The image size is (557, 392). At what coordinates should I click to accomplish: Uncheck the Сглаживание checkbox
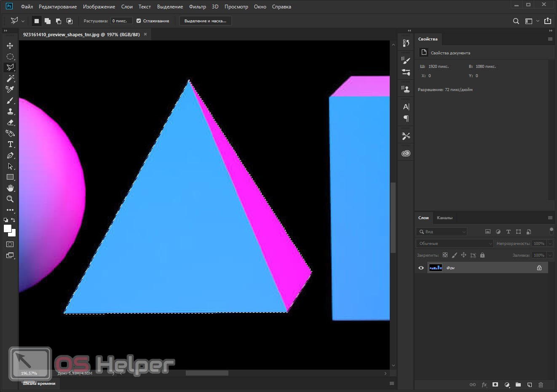click(x=139, y=21)
